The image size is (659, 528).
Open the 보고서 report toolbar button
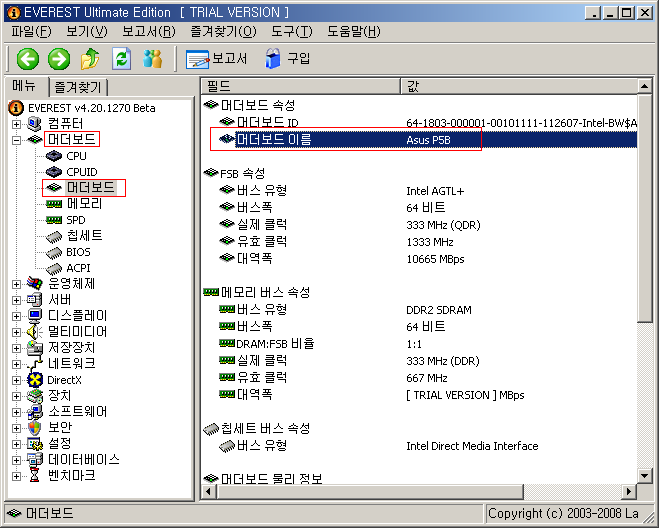click(216, 58)
